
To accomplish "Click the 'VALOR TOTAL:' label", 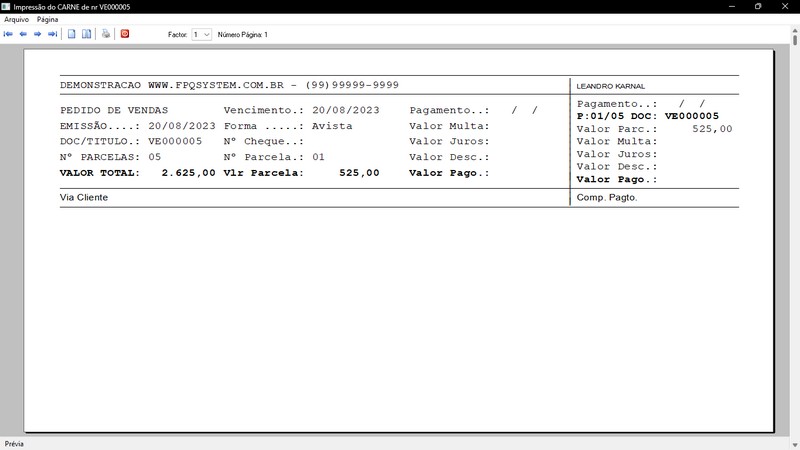I will [x=99, y=173].
